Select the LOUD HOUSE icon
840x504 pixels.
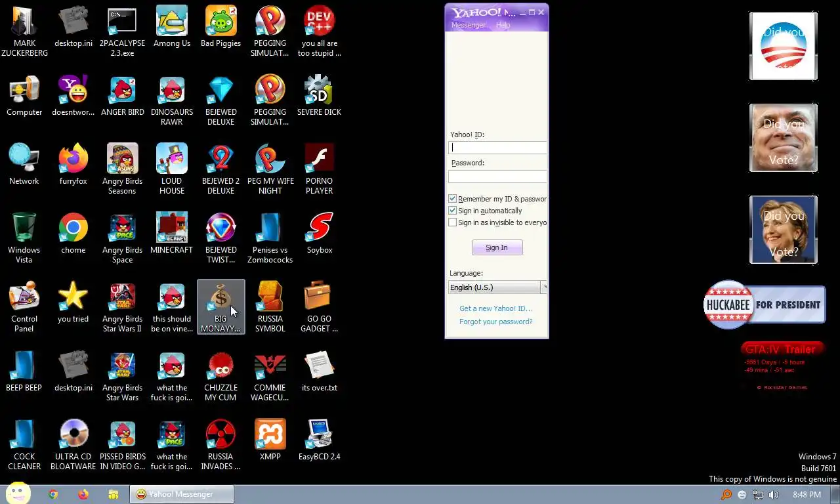(x=171, y=169)
